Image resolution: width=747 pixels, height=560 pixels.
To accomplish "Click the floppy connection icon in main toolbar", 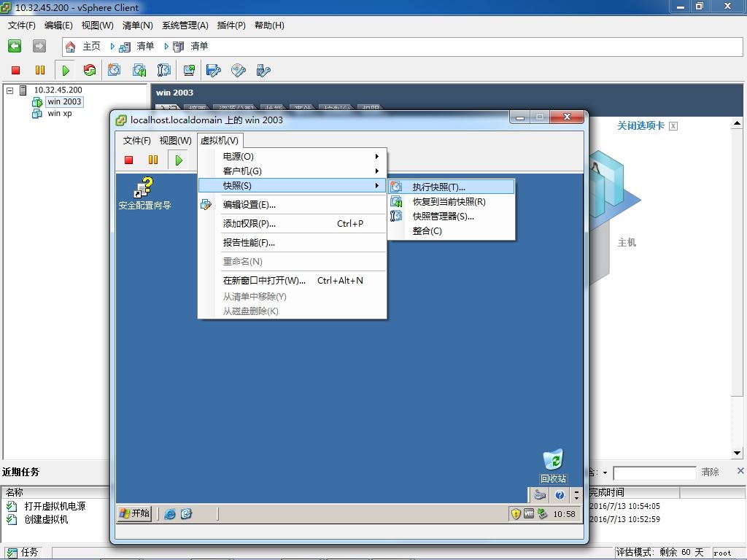I will [x=214, y=71].
